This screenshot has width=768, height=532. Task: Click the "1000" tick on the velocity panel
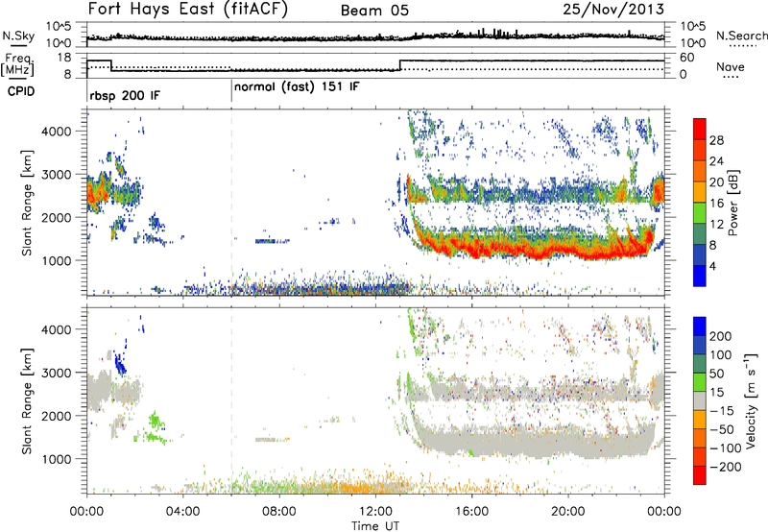point(56,459)
